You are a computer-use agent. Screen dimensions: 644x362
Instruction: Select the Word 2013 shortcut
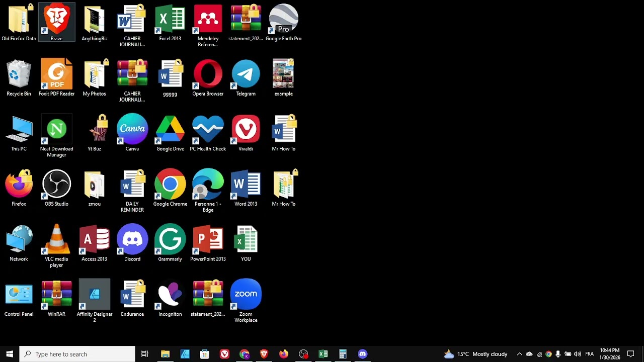coord(246,189)
